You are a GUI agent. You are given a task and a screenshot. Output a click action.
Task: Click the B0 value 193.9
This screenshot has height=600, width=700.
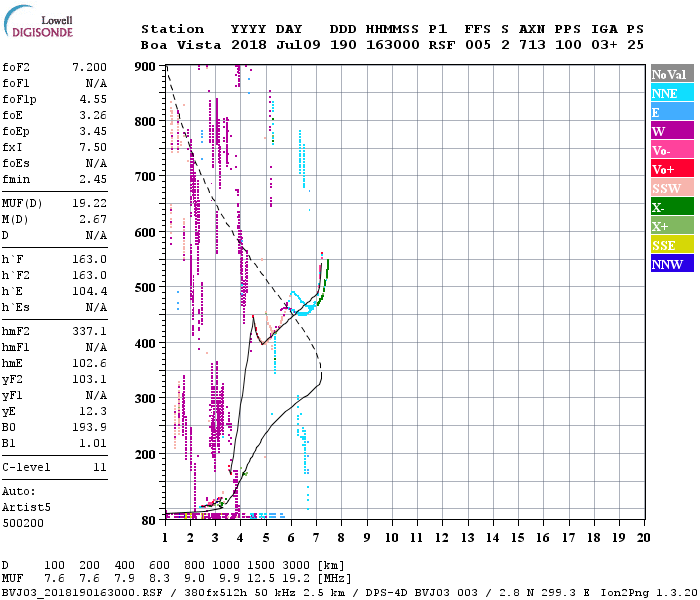tap(89, 427)
